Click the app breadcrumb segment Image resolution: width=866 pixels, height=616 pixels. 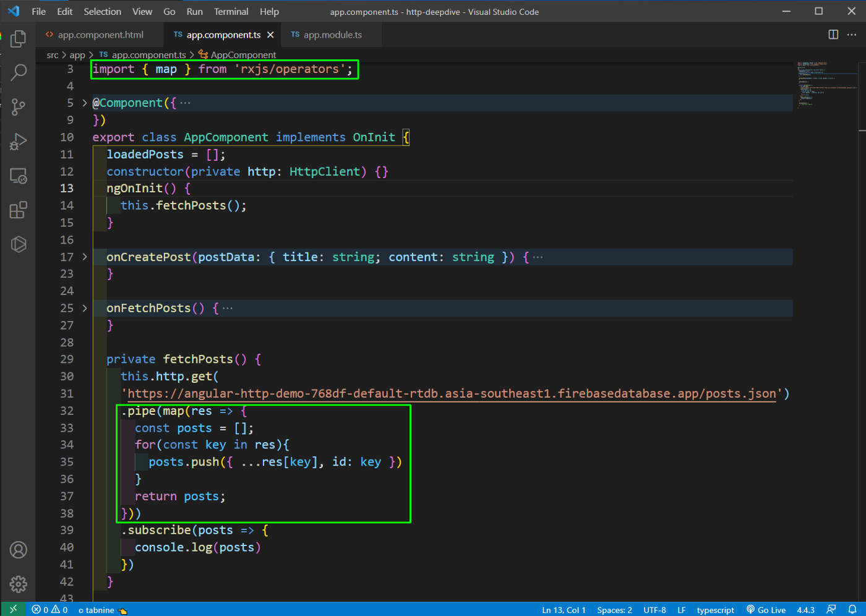[x=77, y=55]
